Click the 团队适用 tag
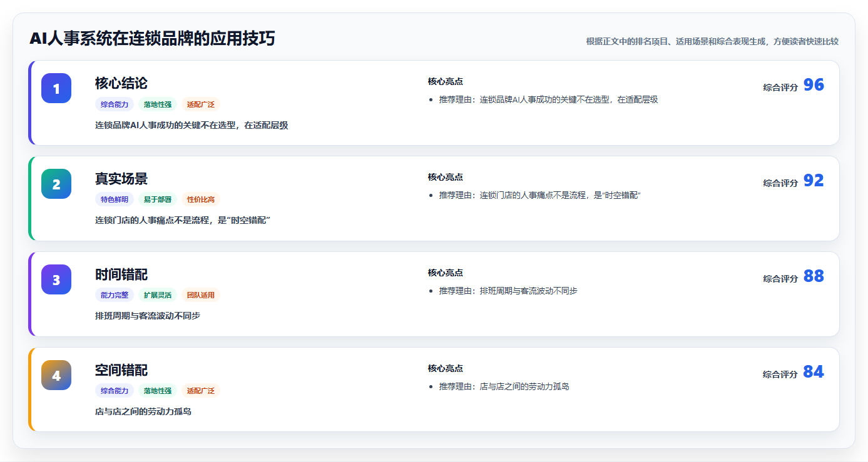 [201, 295]
